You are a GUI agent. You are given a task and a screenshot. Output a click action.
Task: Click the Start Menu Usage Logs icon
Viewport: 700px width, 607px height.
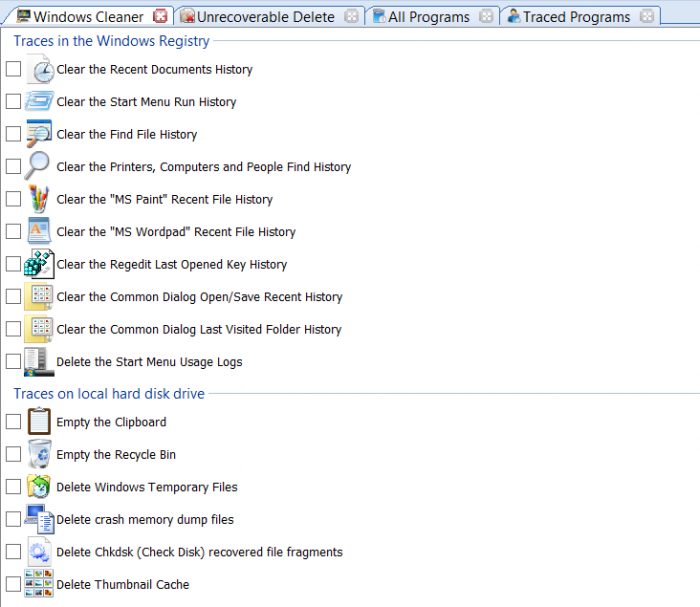[39, 362]
